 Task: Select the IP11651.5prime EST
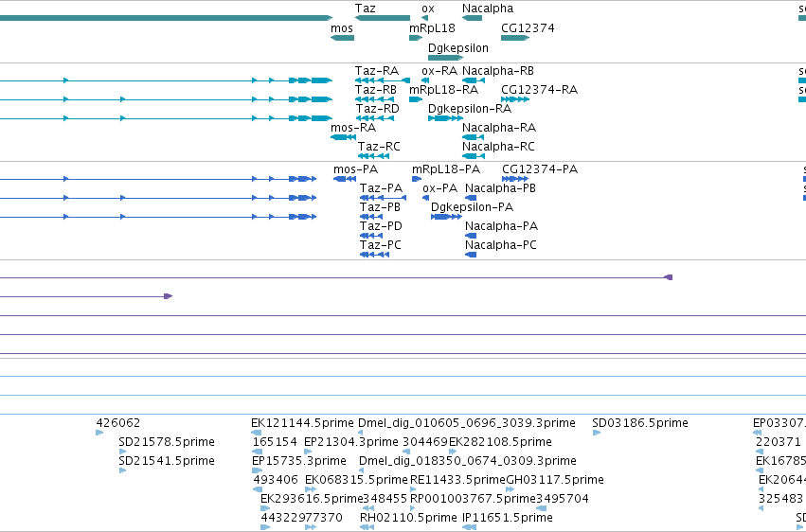pyautogui.click(x=508, y=518)
